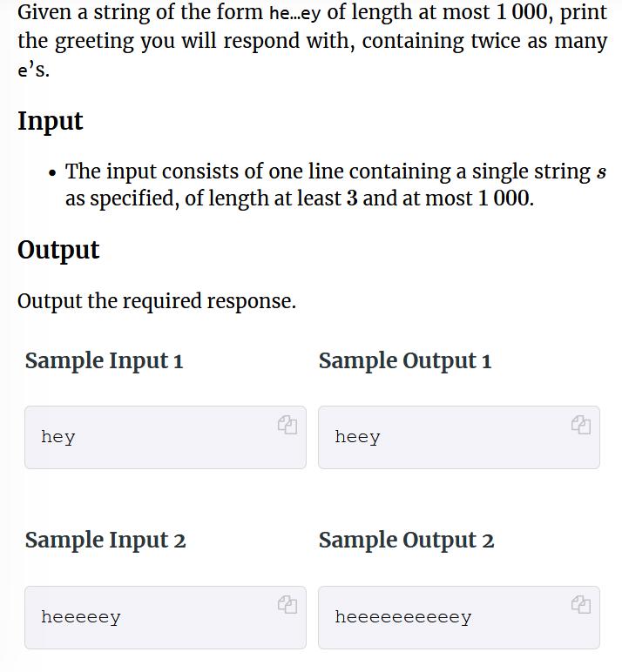This screenshot has width=622, height=672.
Task: Click the "hey" sample input text
Action: click(x=58, y=437)
